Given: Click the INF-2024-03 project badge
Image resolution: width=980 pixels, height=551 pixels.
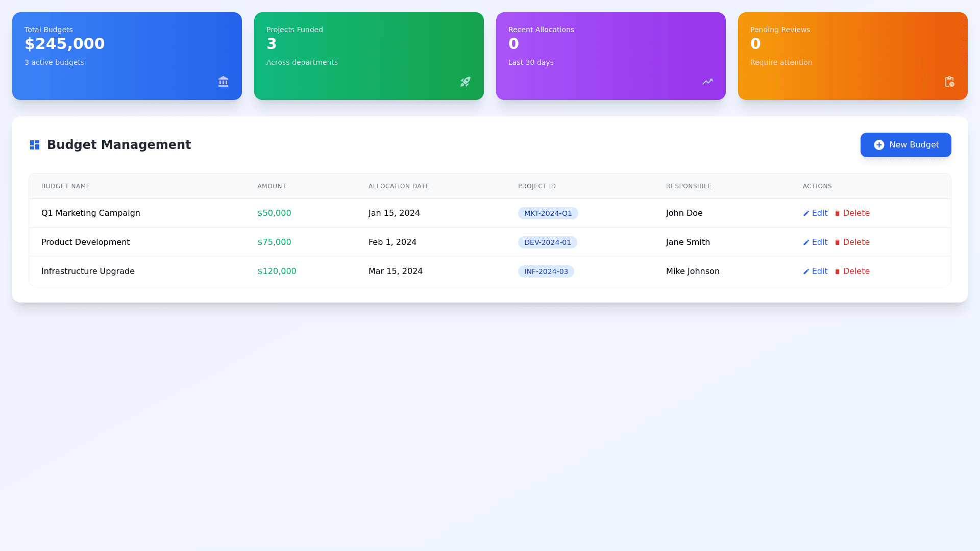Looking at the screenshot, I should pos(546,271).
